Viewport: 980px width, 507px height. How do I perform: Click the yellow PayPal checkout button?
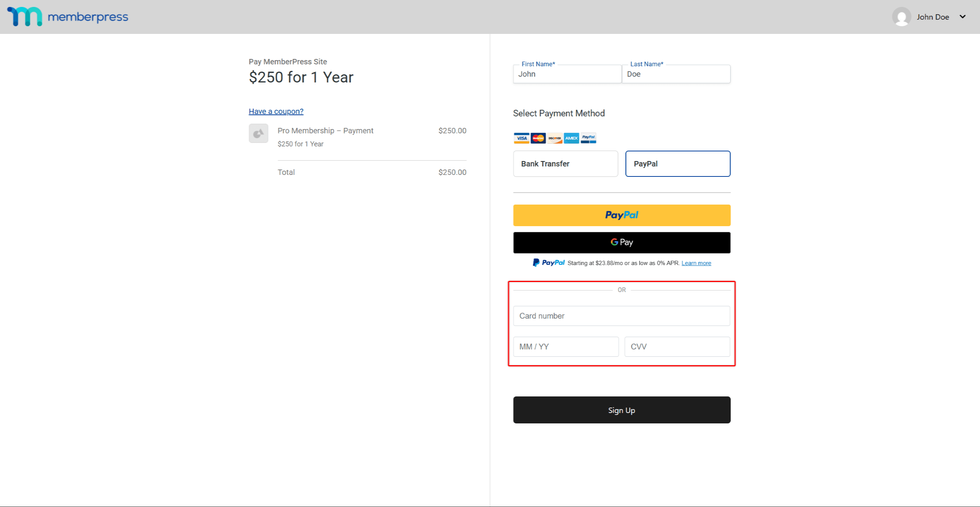pyautogui.click(x=621, y=215)
